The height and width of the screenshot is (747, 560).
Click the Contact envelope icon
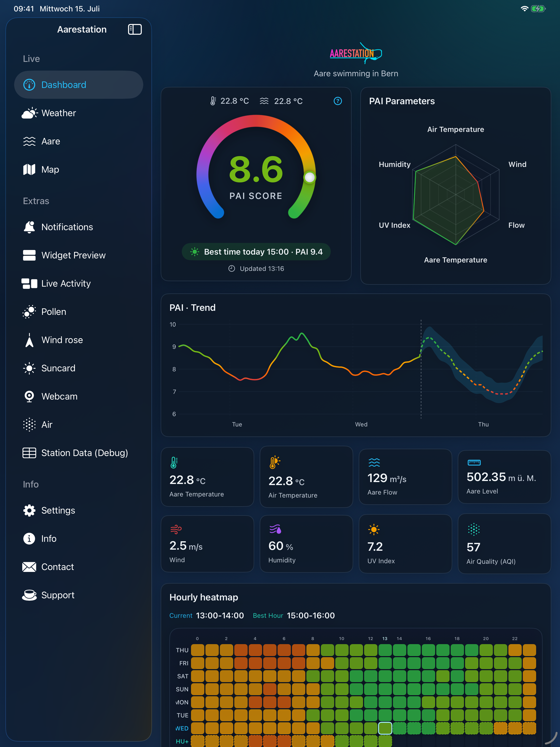coord(29,567)
